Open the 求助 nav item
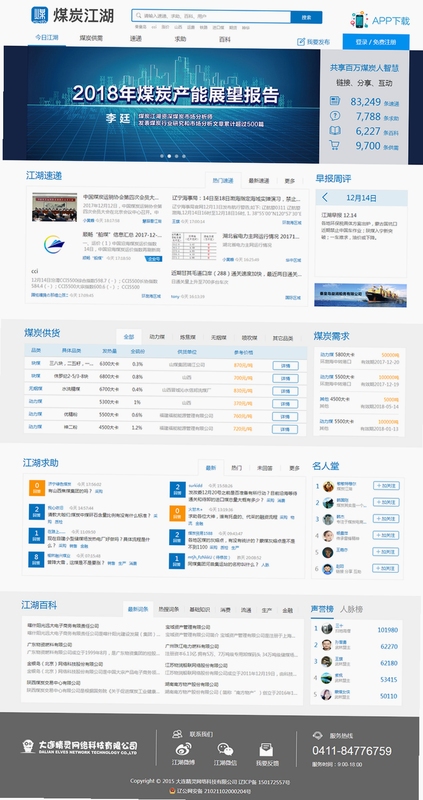Screen dimensions: 423x800 pos(180,38)
